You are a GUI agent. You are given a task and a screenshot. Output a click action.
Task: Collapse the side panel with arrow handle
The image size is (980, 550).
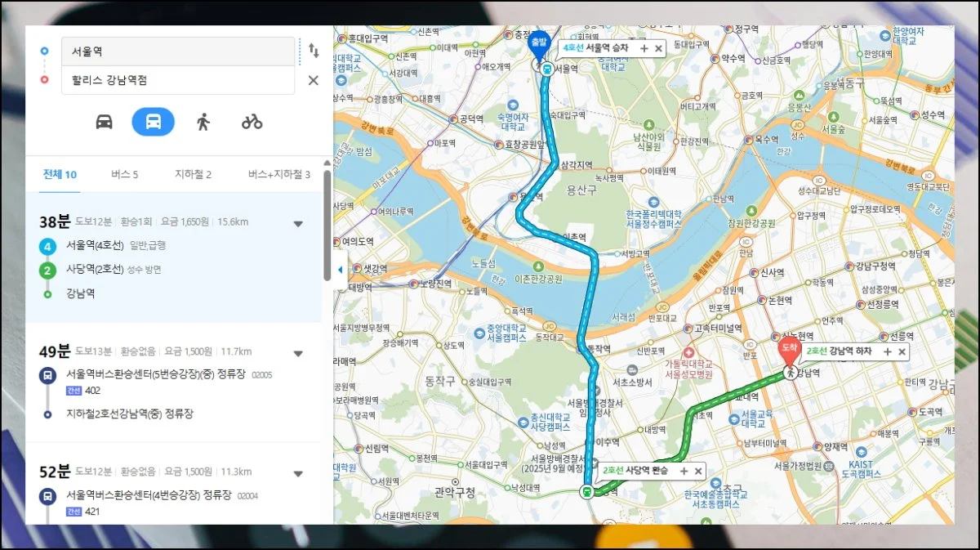click(x=340, y=271)
